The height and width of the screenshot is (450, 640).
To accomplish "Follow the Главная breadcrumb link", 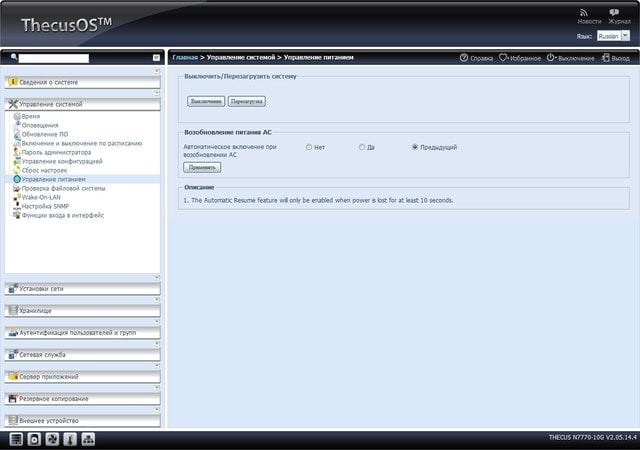I will [185, 58].
